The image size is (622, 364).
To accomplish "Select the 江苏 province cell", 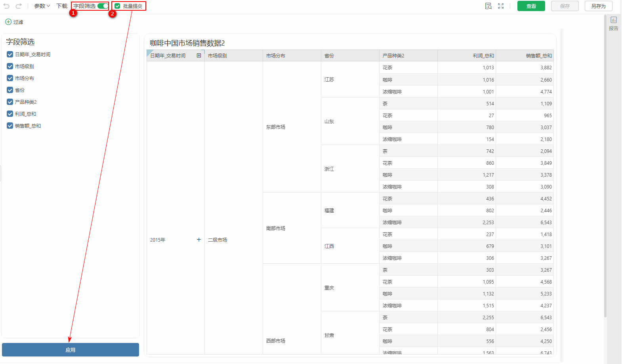I will (x=350, y=79).
